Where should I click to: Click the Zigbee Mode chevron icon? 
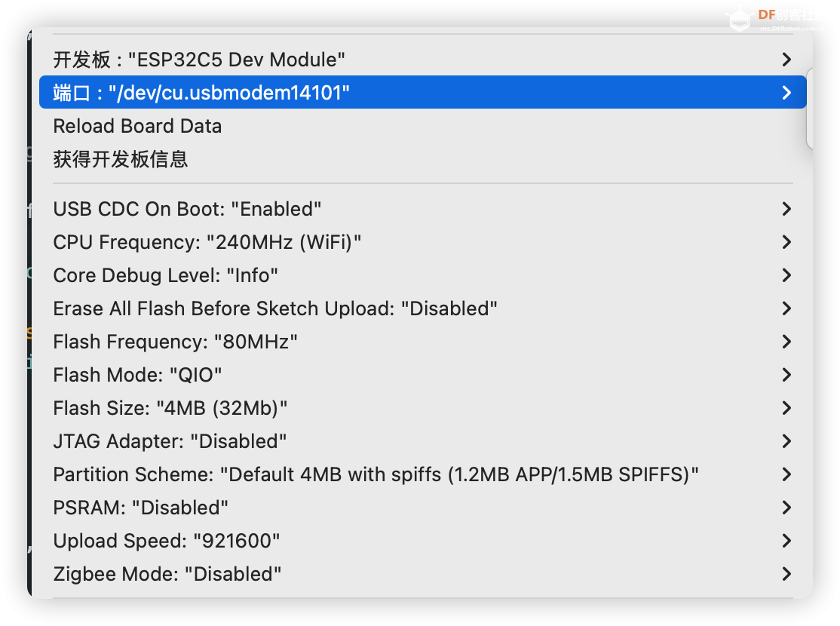pyautogui.click(x=786, y=574)
